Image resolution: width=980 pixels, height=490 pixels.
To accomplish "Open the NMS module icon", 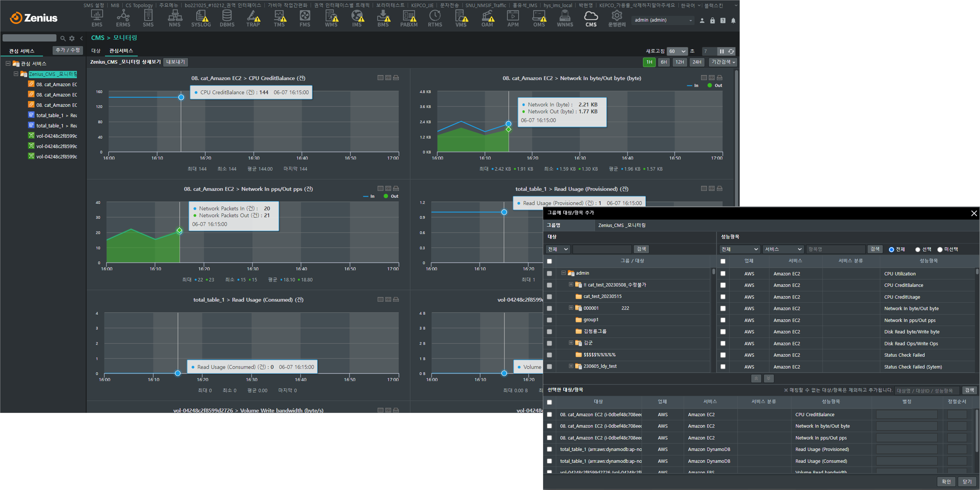I will click(175, 18).
